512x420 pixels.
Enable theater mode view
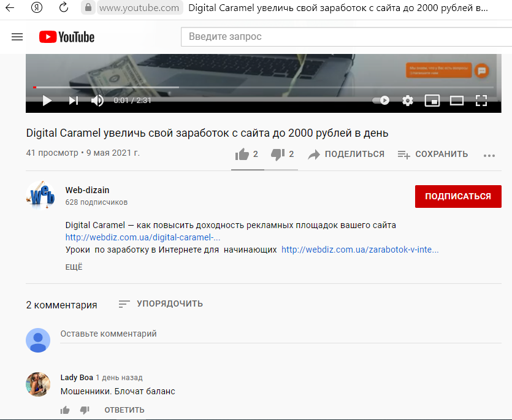(456, 101)
